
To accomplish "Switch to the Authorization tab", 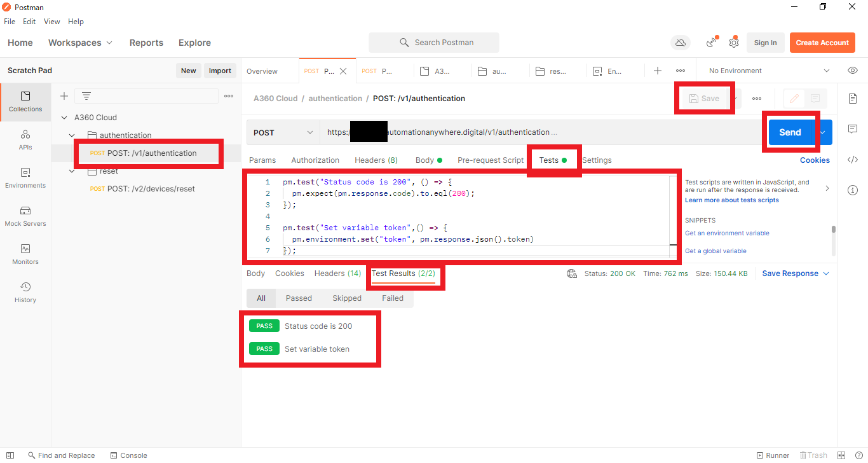I will click(315, 160).
